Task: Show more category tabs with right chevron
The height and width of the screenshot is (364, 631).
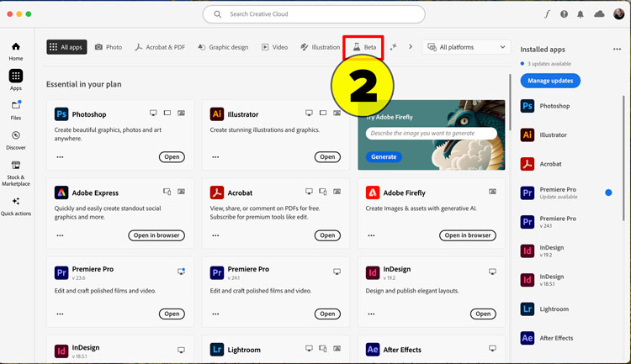Action: pyautogui.click(x=411, y=47)
